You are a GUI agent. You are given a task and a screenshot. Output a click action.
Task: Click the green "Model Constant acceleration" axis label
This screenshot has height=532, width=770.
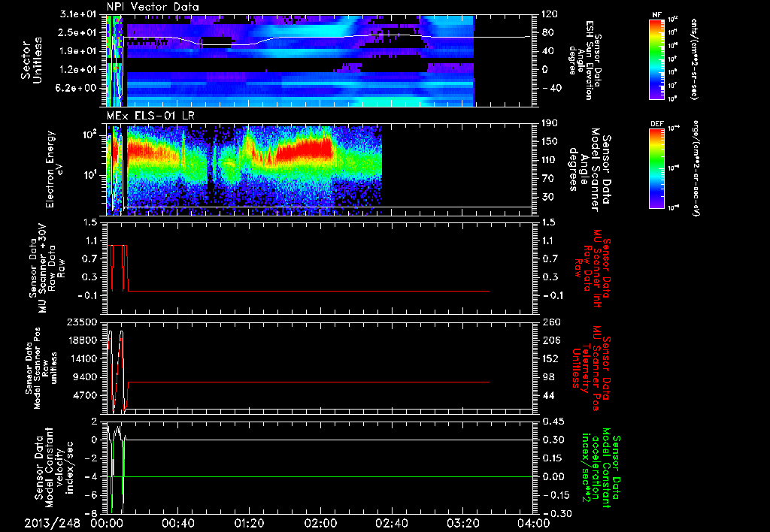(x=601, y=468)
